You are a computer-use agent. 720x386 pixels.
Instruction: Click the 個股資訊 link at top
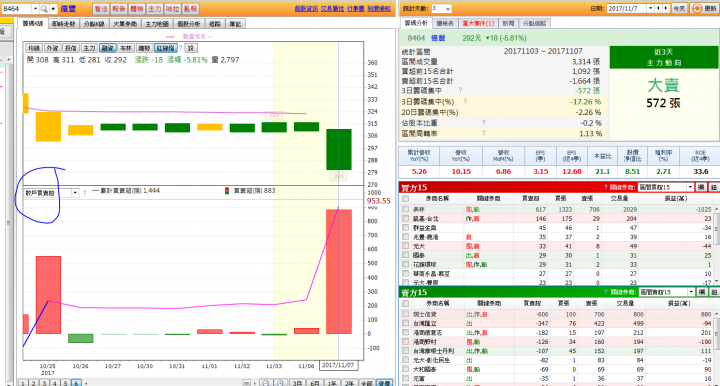306,9
